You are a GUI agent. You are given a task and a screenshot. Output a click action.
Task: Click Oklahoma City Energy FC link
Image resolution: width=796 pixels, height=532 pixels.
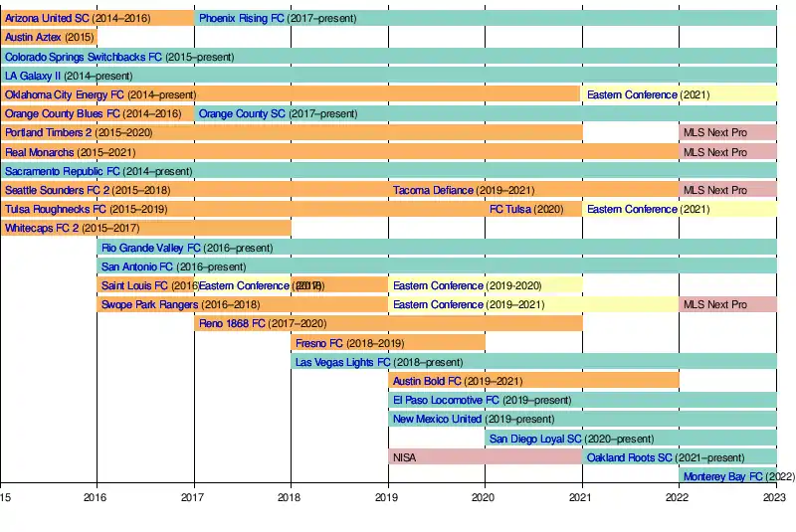coord(62,94)
